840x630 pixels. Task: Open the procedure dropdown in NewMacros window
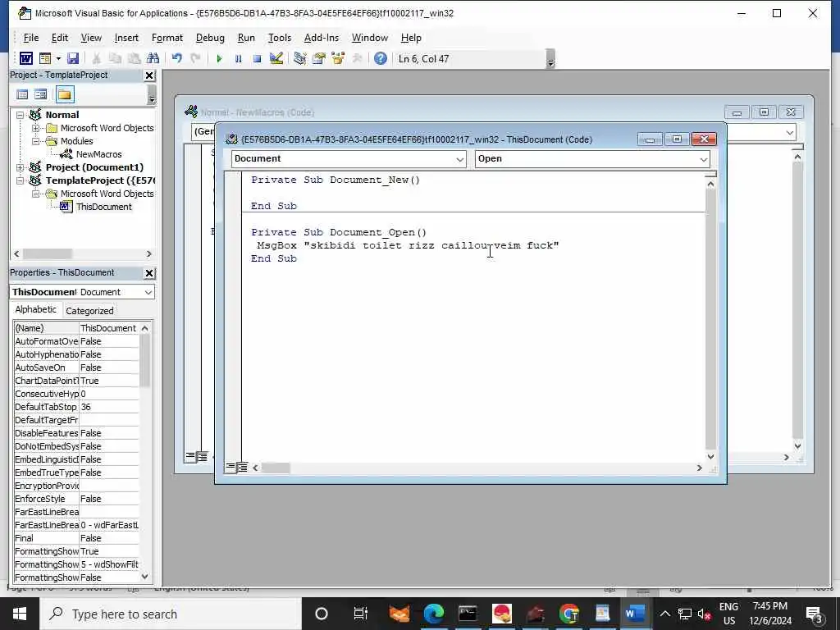coord(790,132)
